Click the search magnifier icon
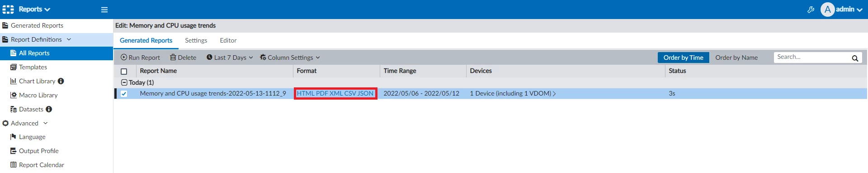The height and width of the screenshot is (173, 868). [855, 58]
